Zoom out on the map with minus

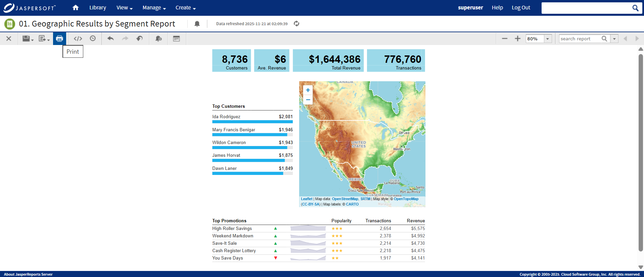click(x=308, y=100)
